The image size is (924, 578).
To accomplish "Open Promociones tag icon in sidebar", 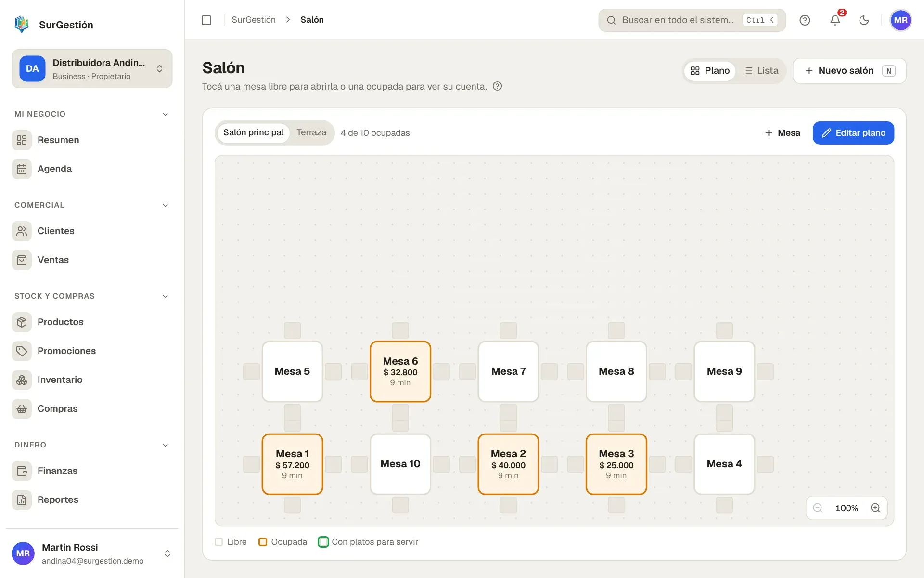I will [x=22, y=351].
